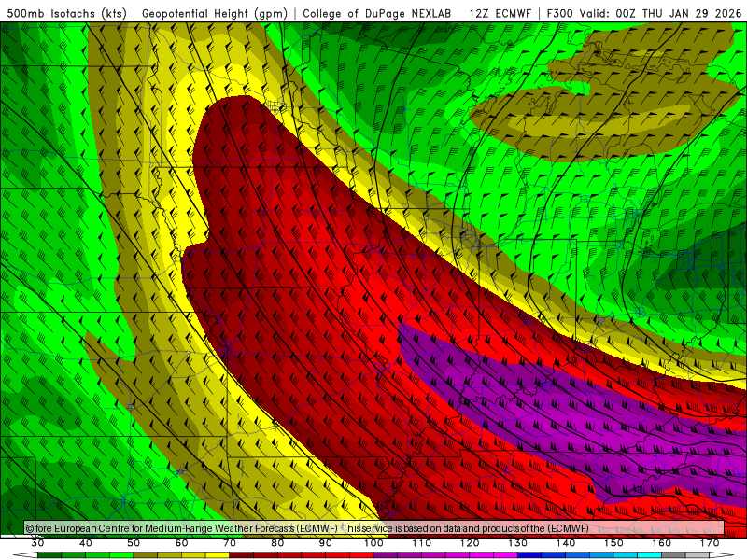The height and width of the screenshot is (560, 747).
Task: Select the 120 legend value
Action: click(x=470, y=543)
